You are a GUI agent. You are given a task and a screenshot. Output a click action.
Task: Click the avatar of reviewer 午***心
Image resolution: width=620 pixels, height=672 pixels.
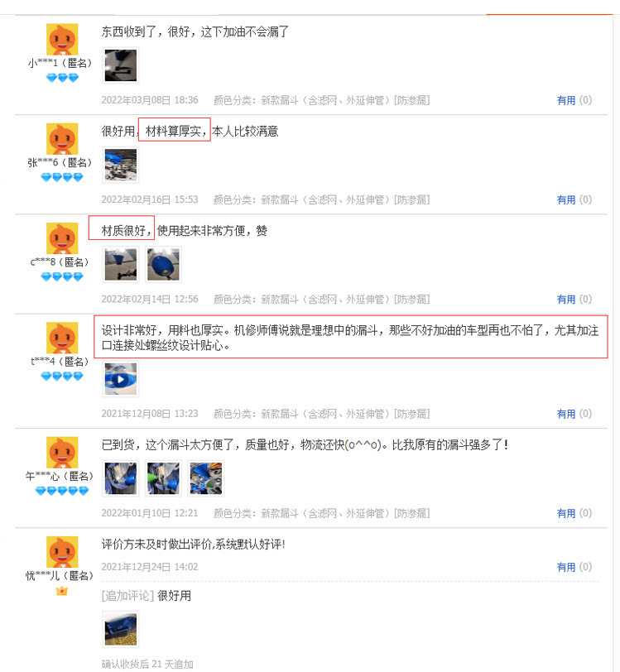pyautogui.click(x=62, y=452)
